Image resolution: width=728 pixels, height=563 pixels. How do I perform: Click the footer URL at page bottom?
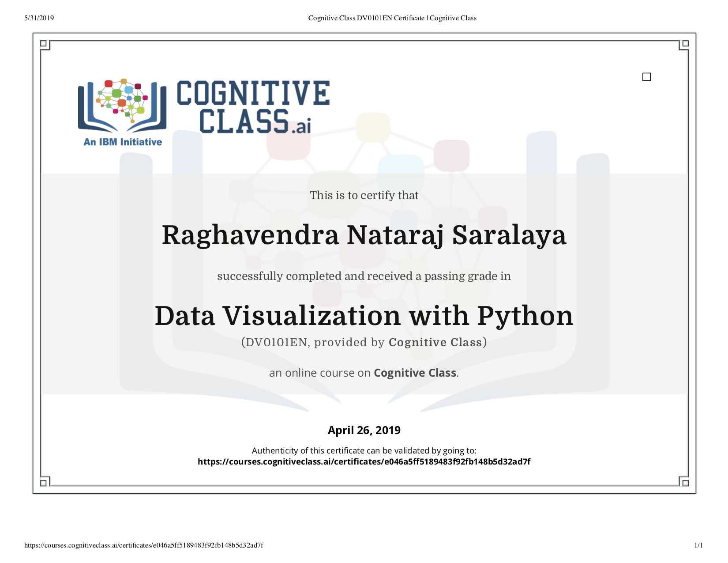(144, 545)
